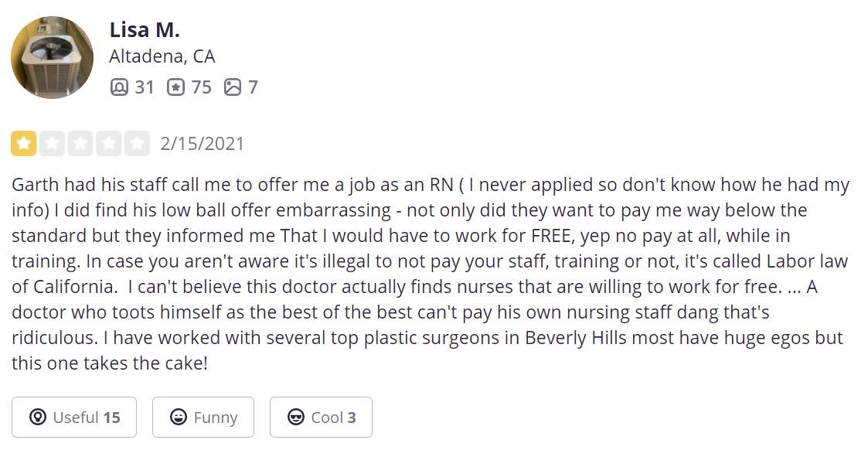Click the fourth empty rating star

(108, 143)
